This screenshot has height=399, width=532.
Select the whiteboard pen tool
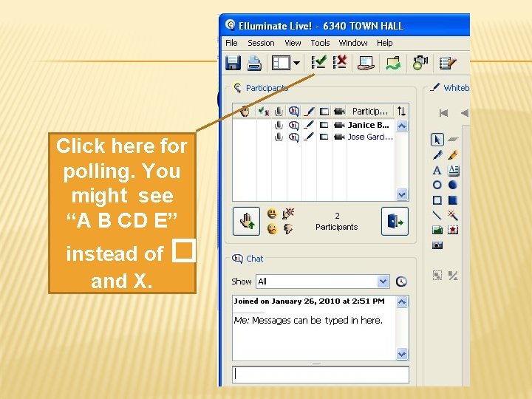437,154
